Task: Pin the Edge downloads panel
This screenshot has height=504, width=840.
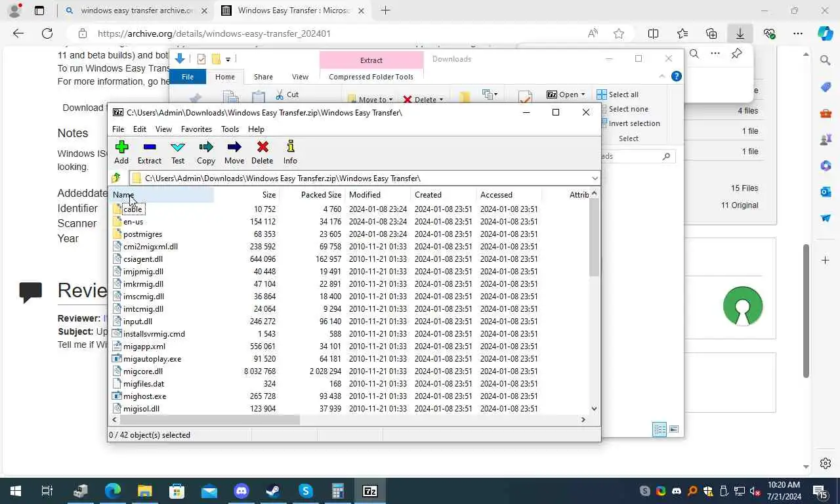Action: pos(737,54)
